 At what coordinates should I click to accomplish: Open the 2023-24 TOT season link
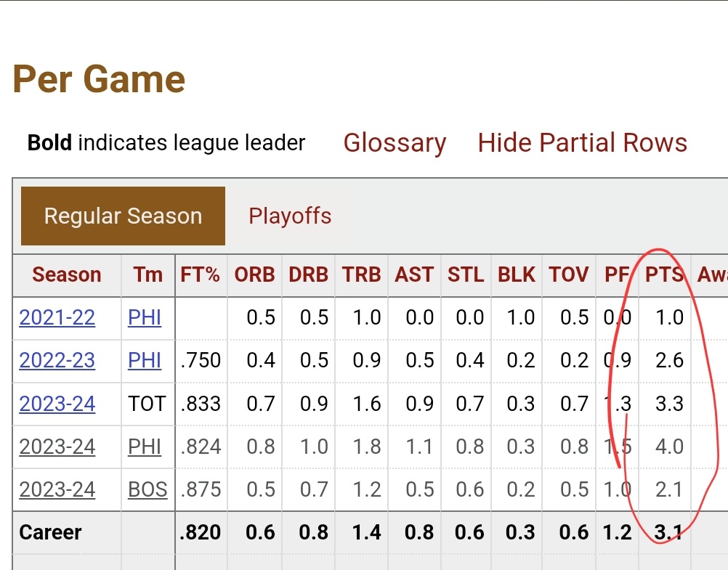point(57,404)
